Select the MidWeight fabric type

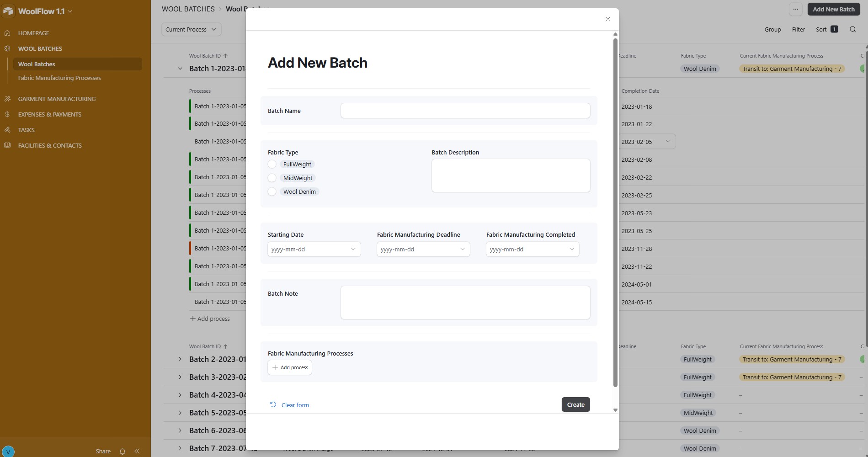pos(272,178)
